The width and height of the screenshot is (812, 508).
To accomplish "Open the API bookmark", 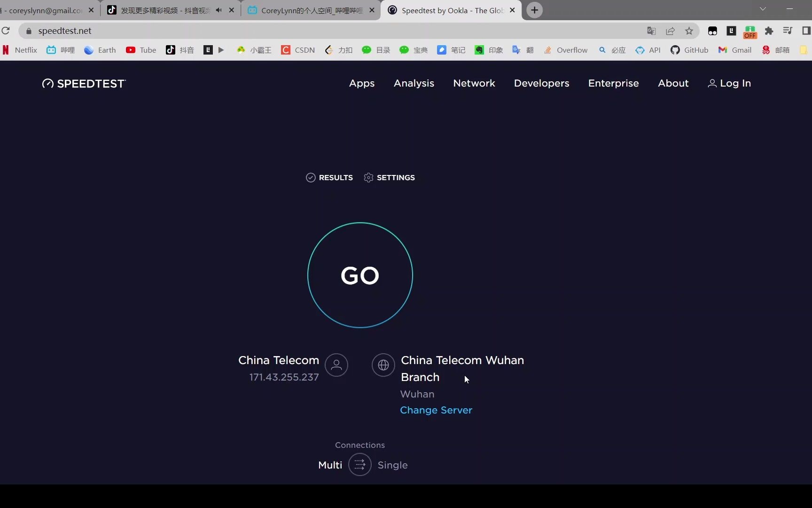I will coord(648,50).
